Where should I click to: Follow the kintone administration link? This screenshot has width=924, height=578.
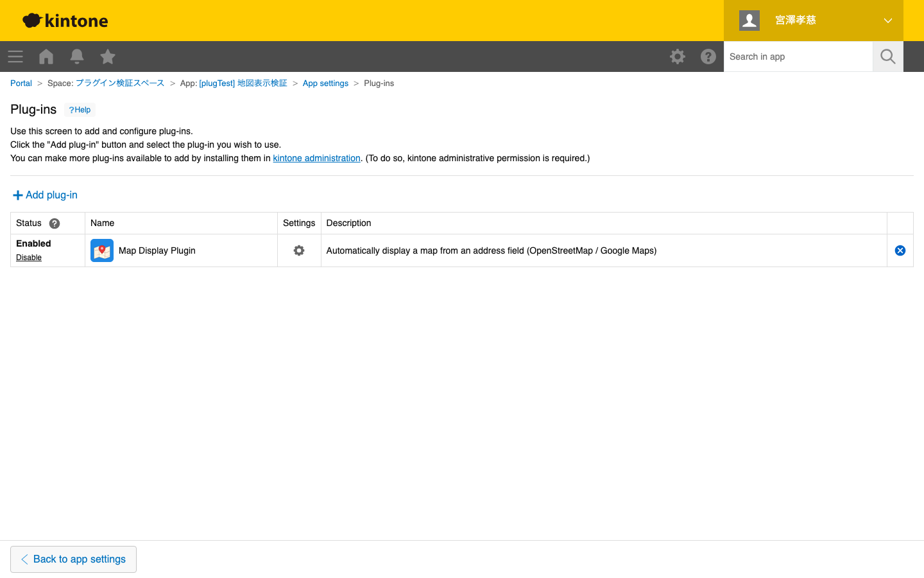click(316, 158)
